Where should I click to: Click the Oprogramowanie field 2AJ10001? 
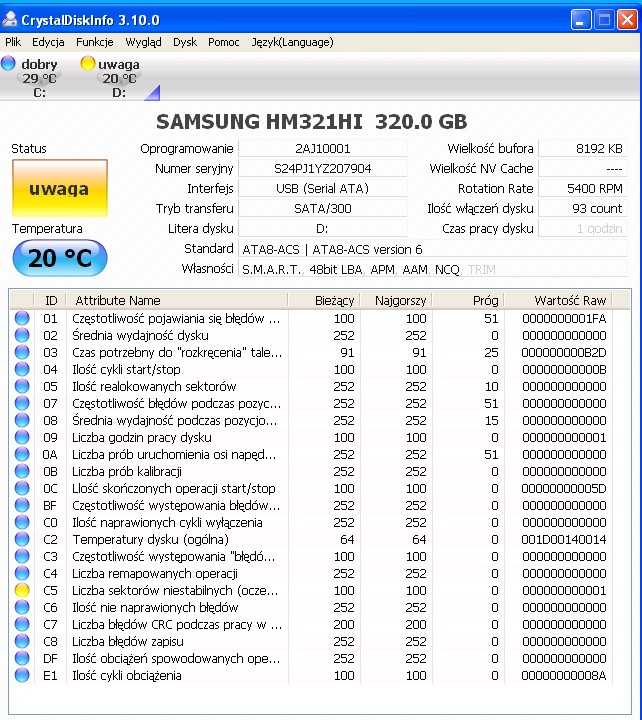[x=322, y=148]
